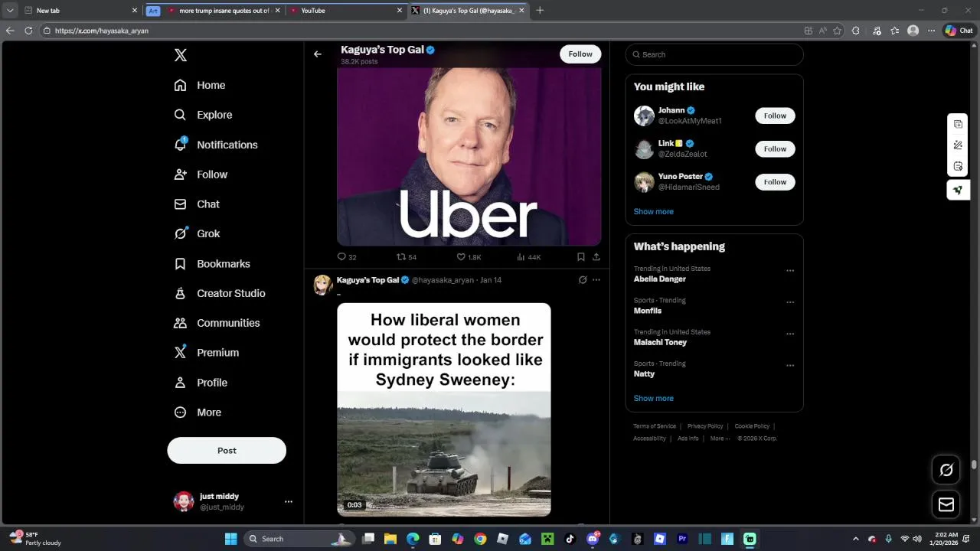
Task: Open Premium in sidebar
Action: (x=207, y=353)
